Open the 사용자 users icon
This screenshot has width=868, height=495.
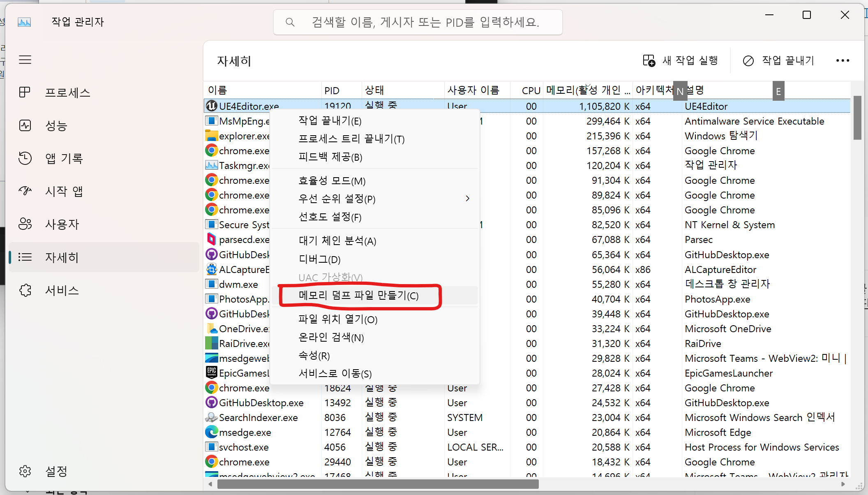click(25, 224)
